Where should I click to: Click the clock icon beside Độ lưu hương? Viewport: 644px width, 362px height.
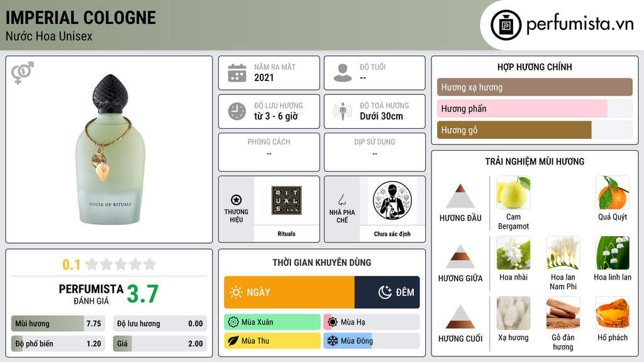237,111
